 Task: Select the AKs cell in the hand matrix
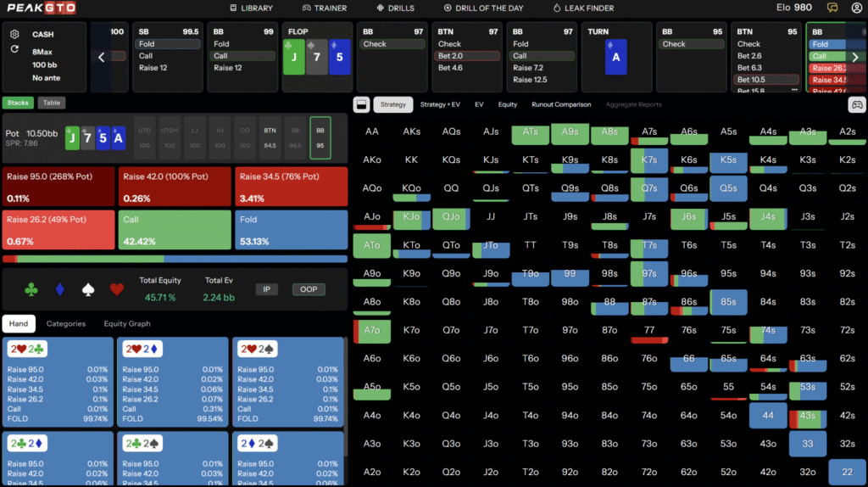pyautogui.click(x=411, y=132)
